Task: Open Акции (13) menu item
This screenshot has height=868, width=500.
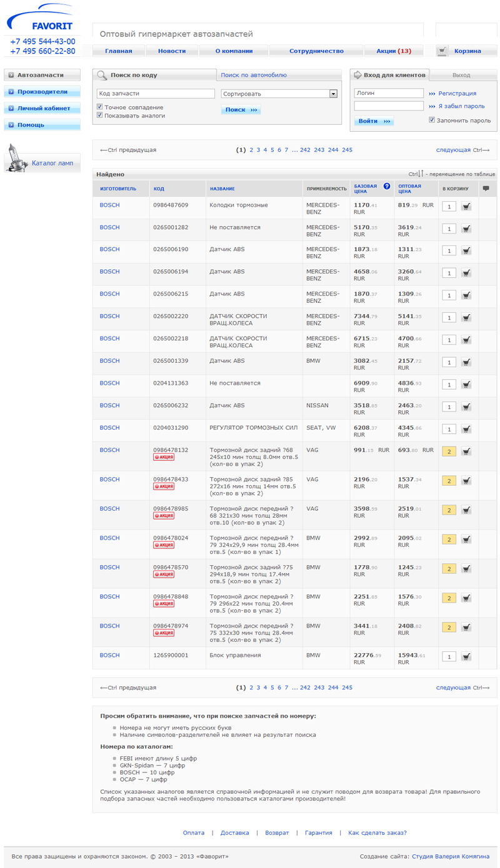Action: click(394, 51)
